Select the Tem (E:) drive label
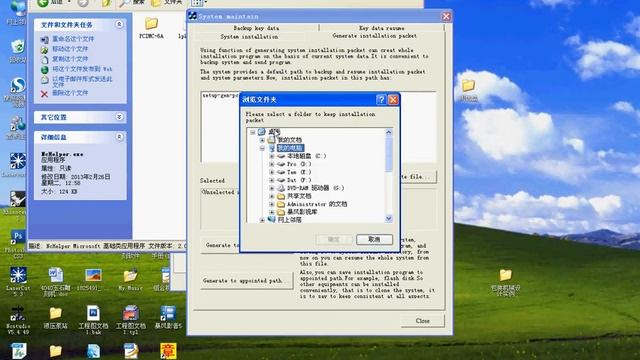Screen dimensions: 640x360 [x=299, y=172]
